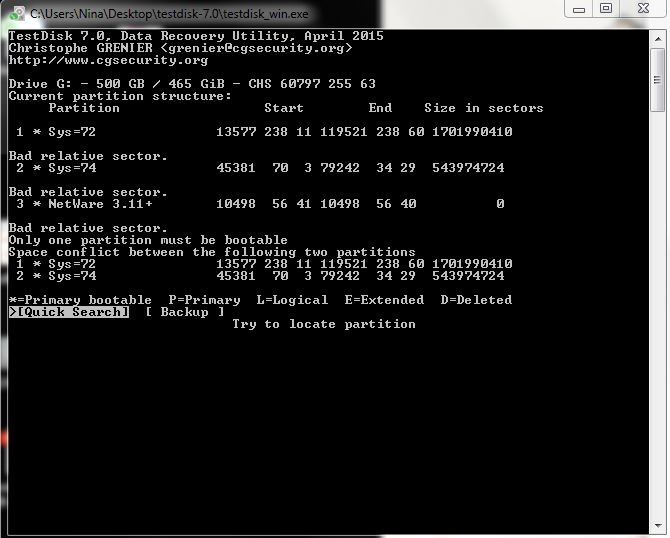Click the 'Start' column header
Screen dimensions: 670x538
[x=284, y=108]
